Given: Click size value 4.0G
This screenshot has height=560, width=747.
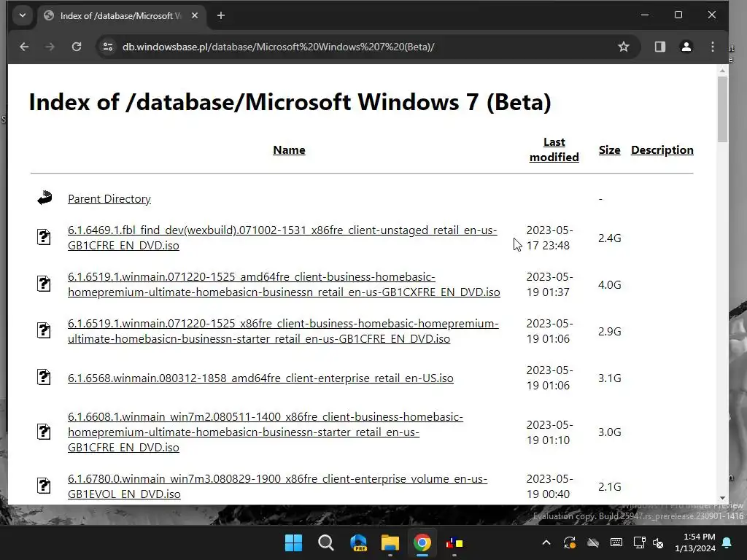Looking at the screenshot, I should pyautogui.click(x=609, y=285).
